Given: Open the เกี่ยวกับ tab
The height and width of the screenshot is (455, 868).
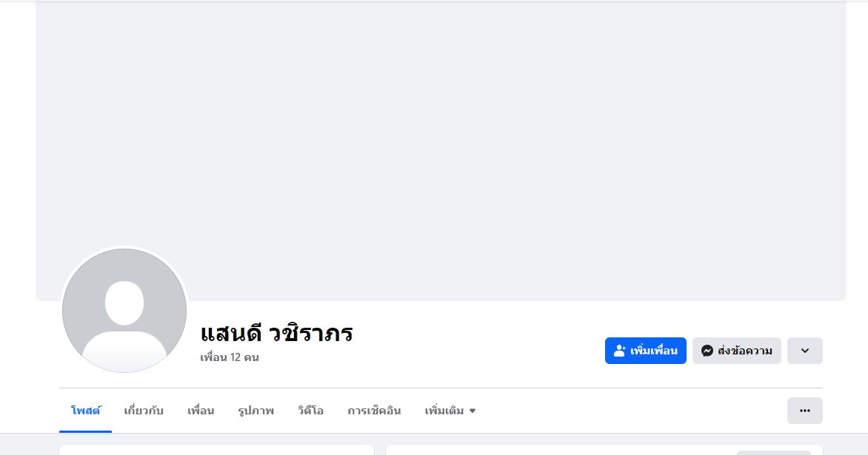Looking at the screenshot, I should [x=144, y=411].
